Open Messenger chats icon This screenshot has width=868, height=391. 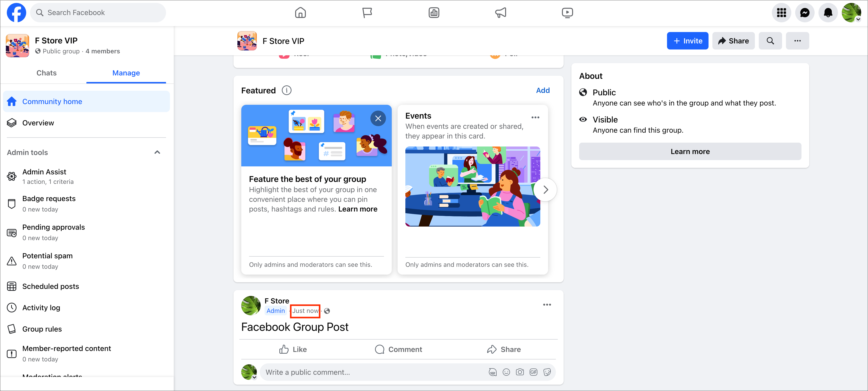coord(805,13)
